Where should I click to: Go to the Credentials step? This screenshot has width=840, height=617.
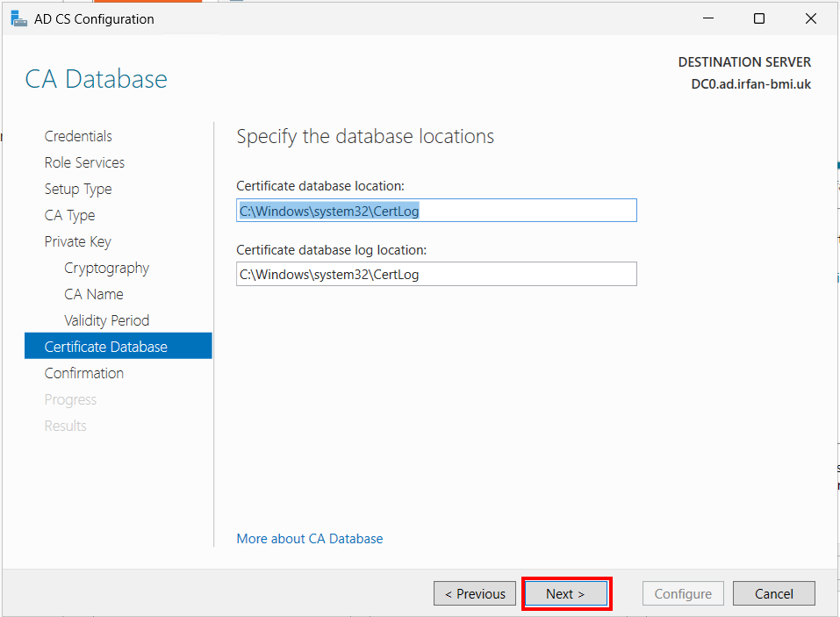coord(78,136)
